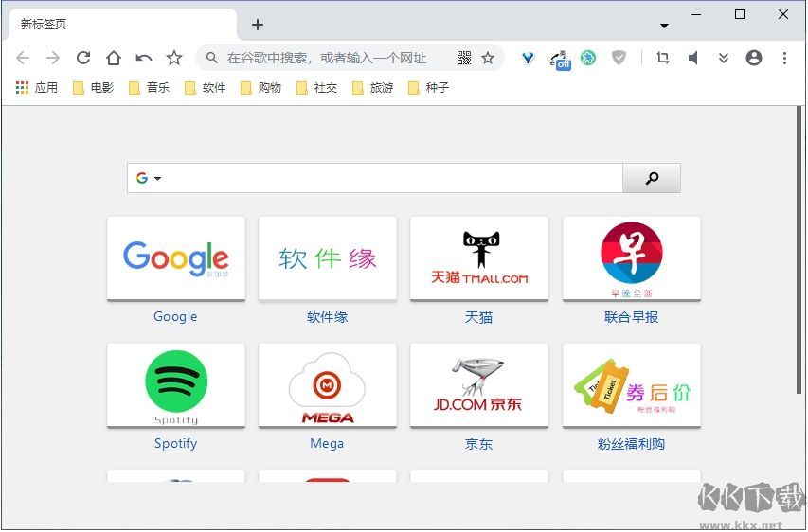Screen dimensions: 808x532
Task: Open the 社交 bookmark folder
Action: tap(316, 87)
